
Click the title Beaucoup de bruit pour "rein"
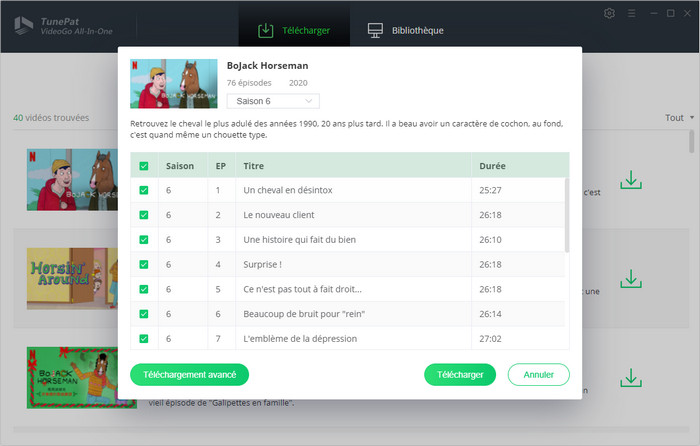pyautogui.click(x=304, y=314)
